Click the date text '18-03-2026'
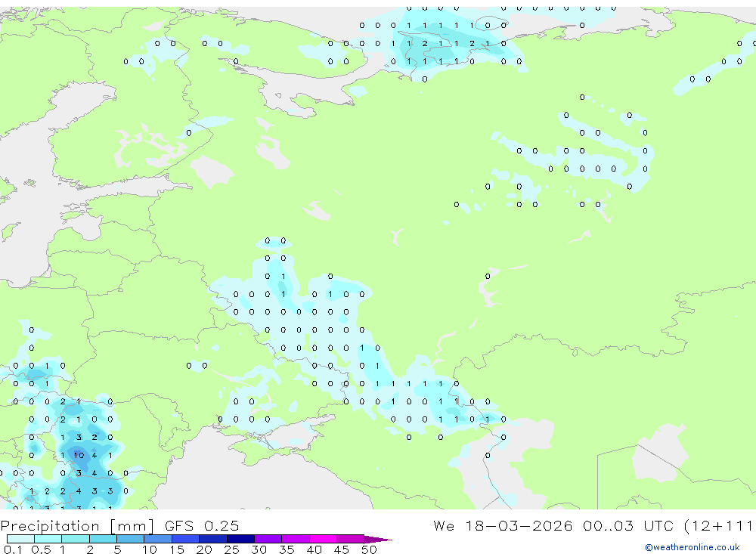The image size is (756, 554). pos(519,525)
